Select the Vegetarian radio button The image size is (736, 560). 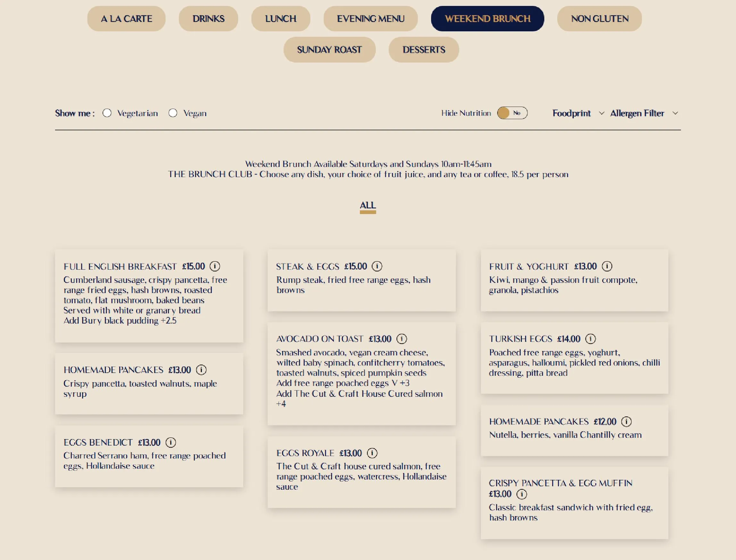tap(107, 113)
